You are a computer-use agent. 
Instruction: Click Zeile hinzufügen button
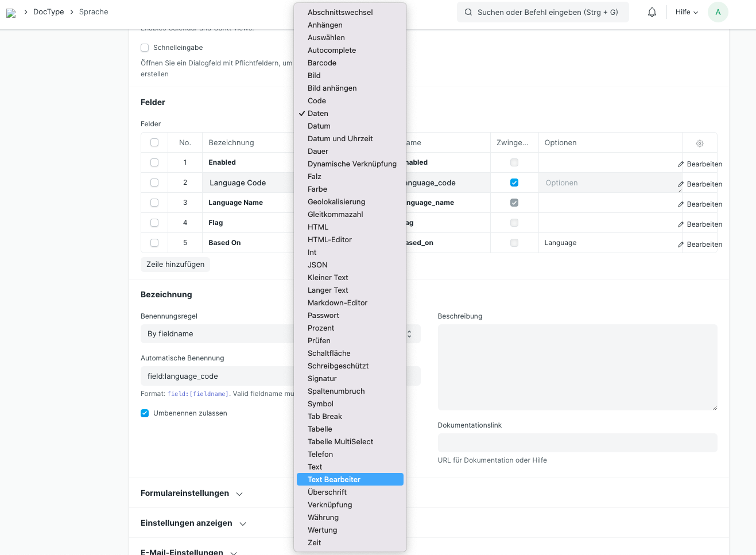176,265
